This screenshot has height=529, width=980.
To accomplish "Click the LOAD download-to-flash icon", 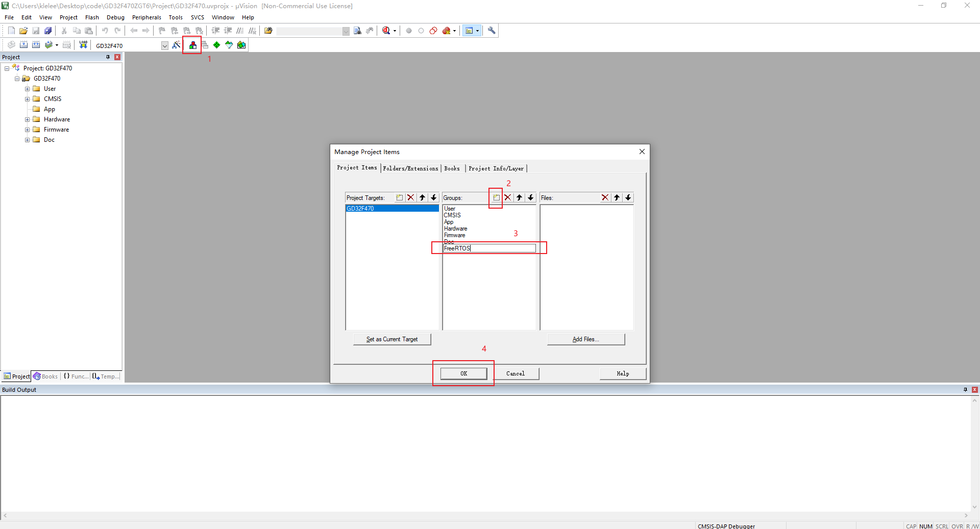I will click(83, 45).
